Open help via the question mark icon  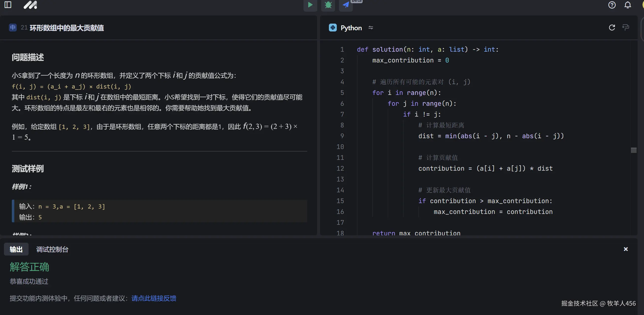pyautogui.click(x=612, y=5)
